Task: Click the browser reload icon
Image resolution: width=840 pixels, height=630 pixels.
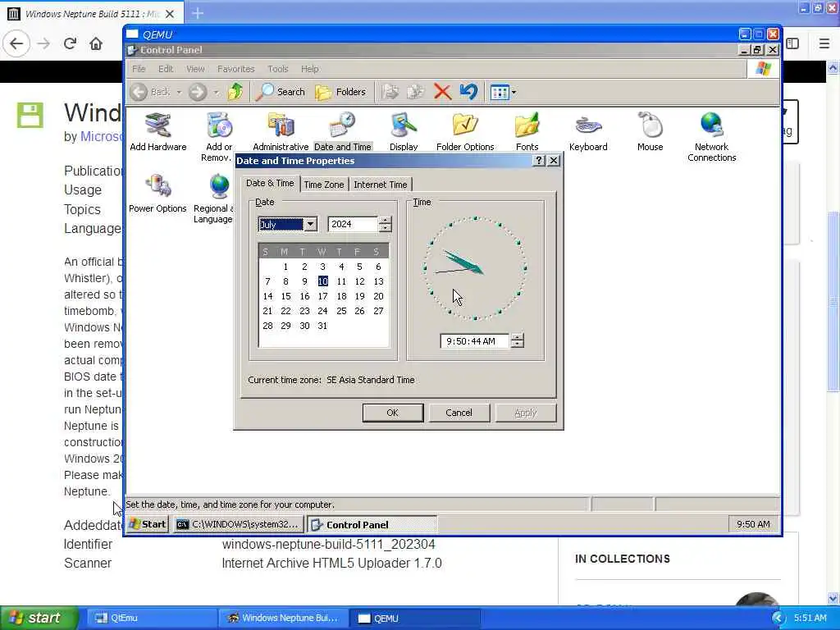Action: (70, 43)
